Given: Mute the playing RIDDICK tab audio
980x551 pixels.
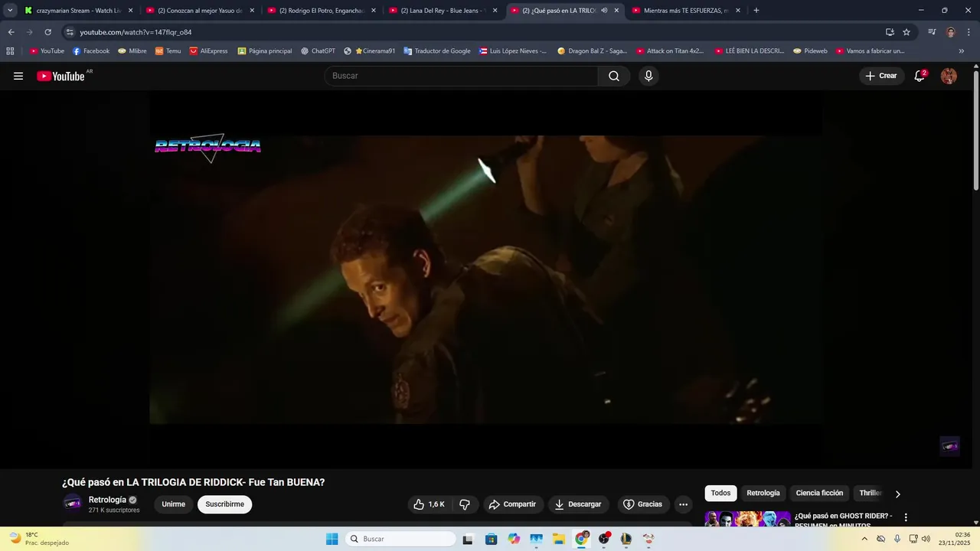Looking at the screenshot, I should coord(604,11).
